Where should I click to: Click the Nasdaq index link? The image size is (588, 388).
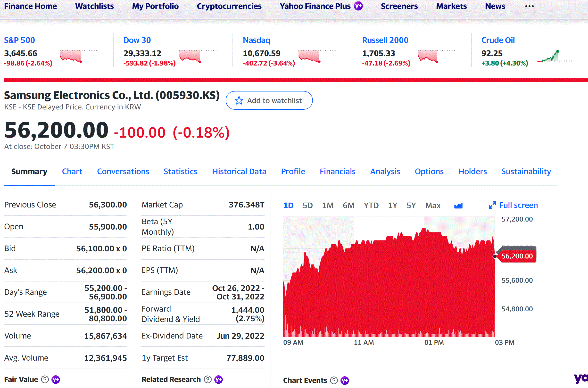256,40
